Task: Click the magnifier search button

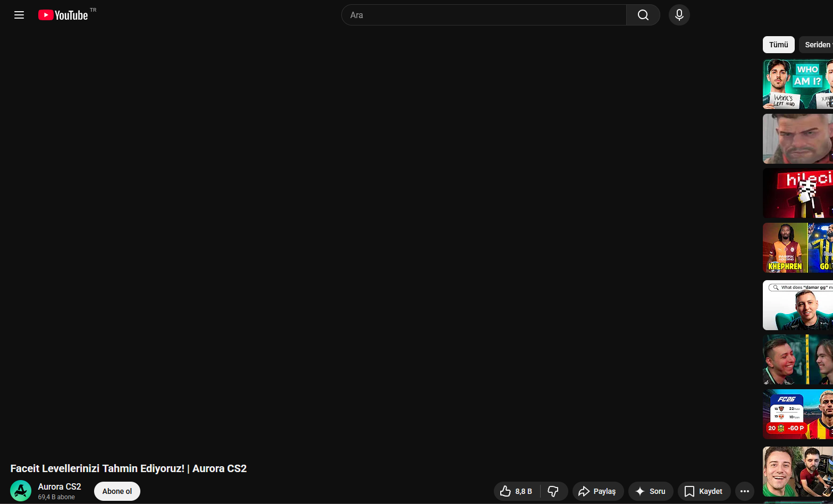Action: tap(643, 15)
